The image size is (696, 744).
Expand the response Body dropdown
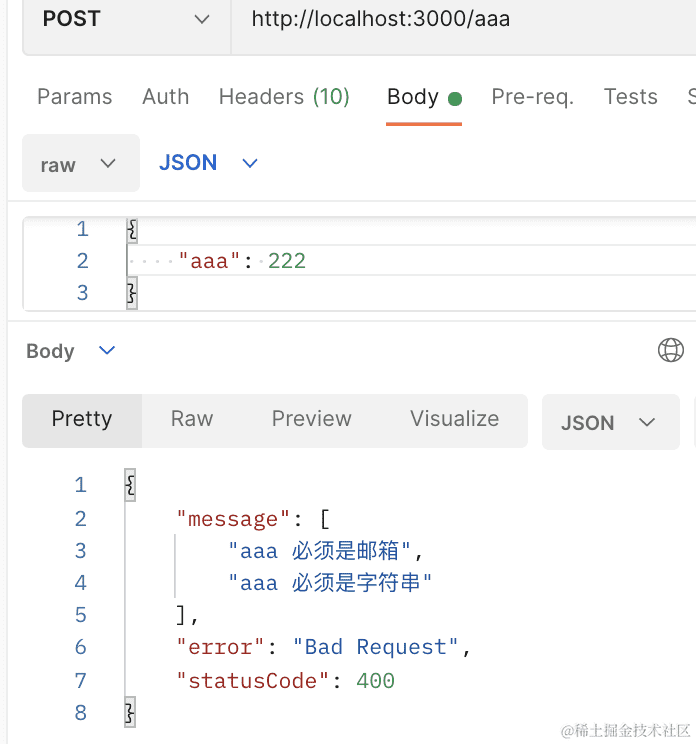(71, 351)
